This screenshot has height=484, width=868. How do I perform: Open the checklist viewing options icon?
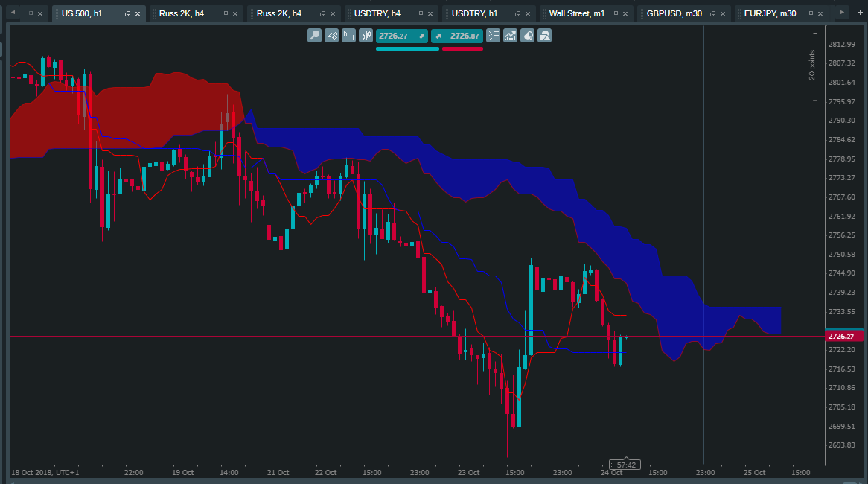click(494, 36)
